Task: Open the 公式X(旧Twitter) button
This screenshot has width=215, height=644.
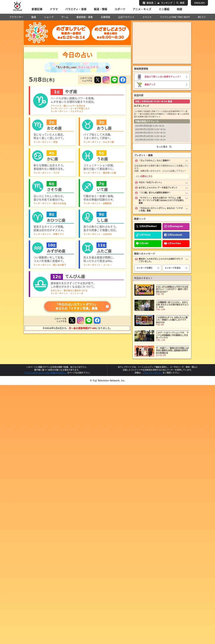Action: (x=148, y=226)
